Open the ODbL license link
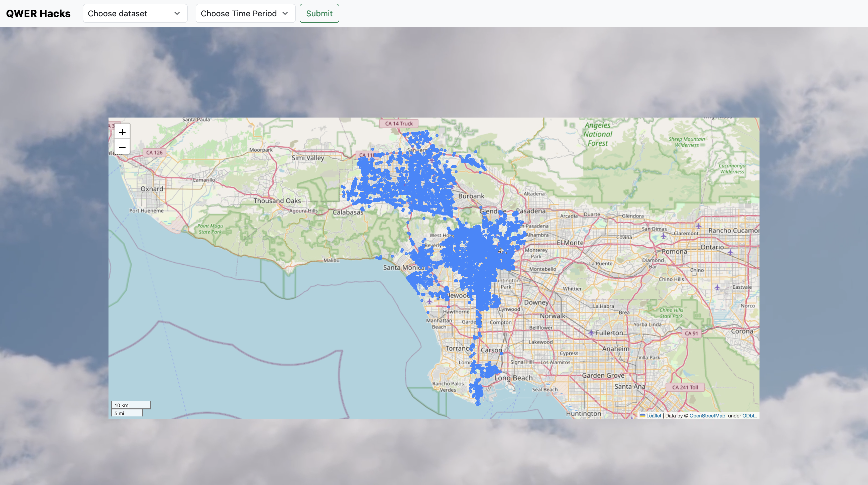Image resolution: width=868 pixels, height=485 pixels. click(x=748, y=416)
